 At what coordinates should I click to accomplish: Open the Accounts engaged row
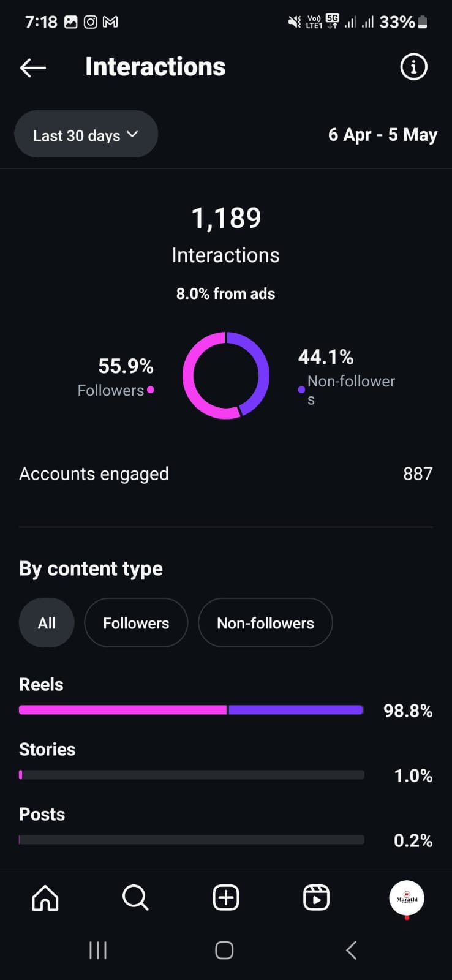pyautogui.click(x=226, y=473)
